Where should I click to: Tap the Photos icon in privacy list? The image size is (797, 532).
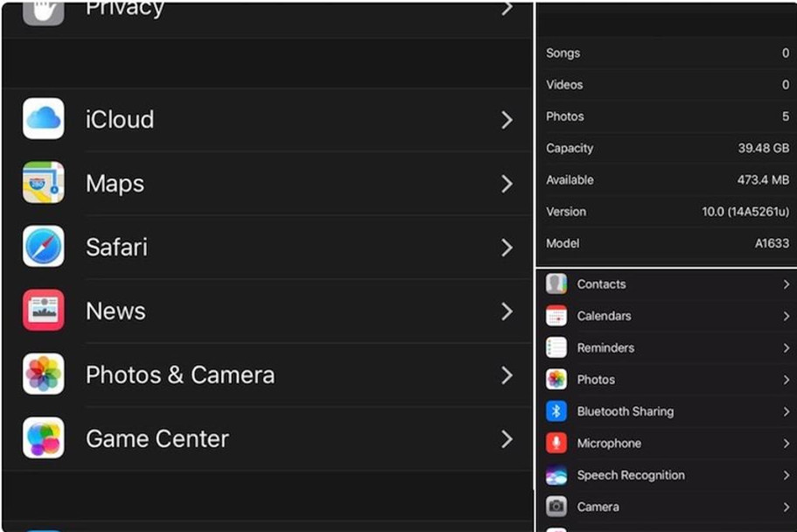point(556,380)
